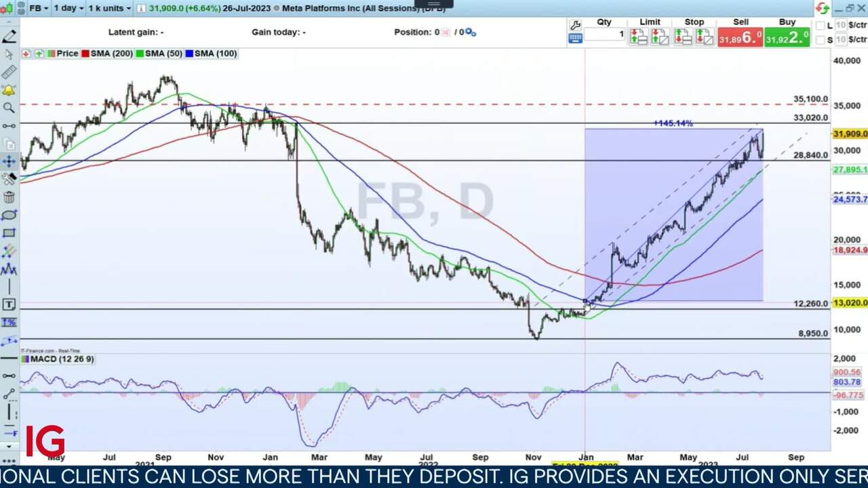Select the horizontal line connector tool
This screenshot has height=488, width=868.
click(9, 126)
